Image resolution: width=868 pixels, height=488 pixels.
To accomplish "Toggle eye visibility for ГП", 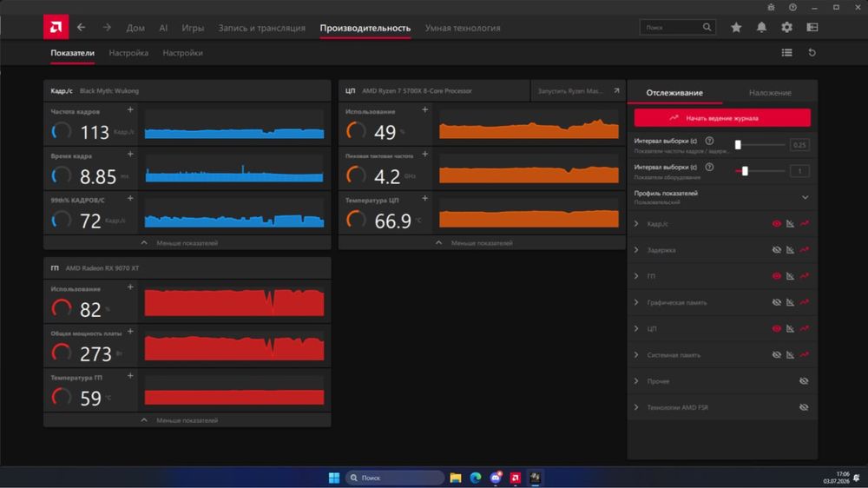I will (777, 276).
